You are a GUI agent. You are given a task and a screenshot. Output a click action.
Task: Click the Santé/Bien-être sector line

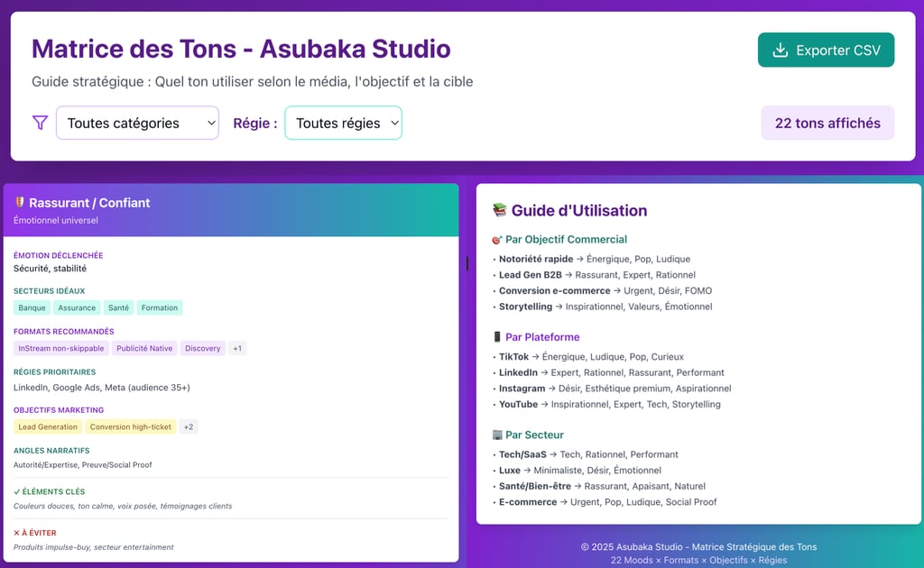click(599, 486)
